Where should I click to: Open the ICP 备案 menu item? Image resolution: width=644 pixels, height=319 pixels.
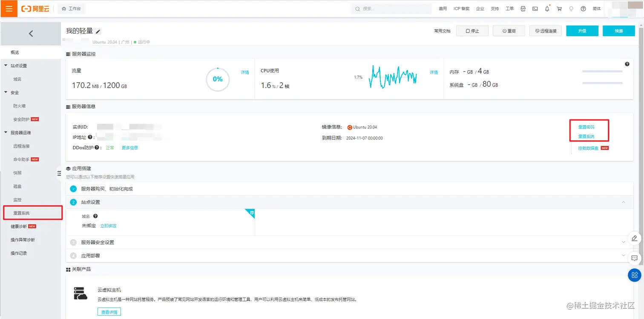461,9
